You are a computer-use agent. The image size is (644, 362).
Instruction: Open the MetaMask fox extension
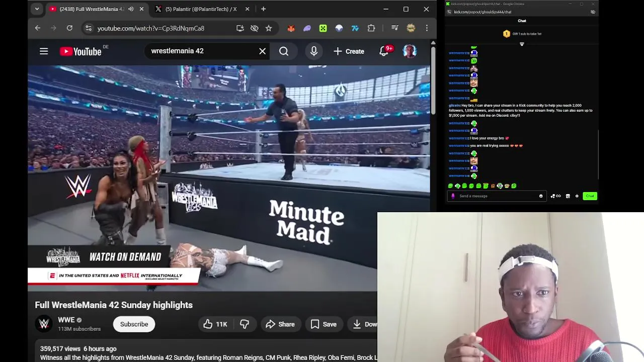[291, 28]
